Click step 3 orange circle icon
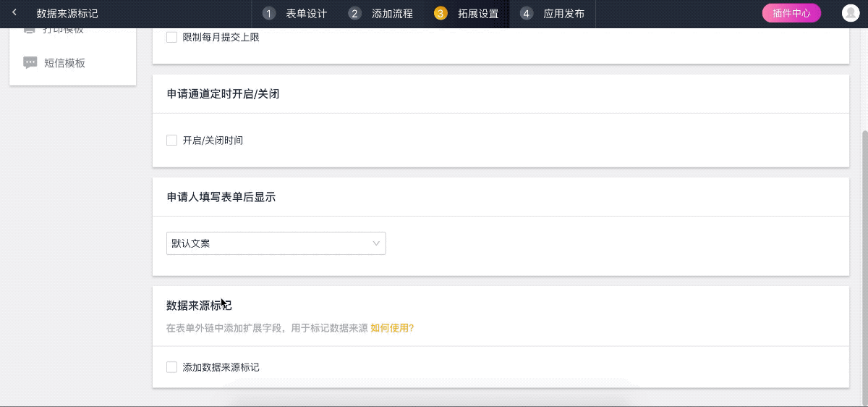Screen dimensions: 868x407 point(441,14)
